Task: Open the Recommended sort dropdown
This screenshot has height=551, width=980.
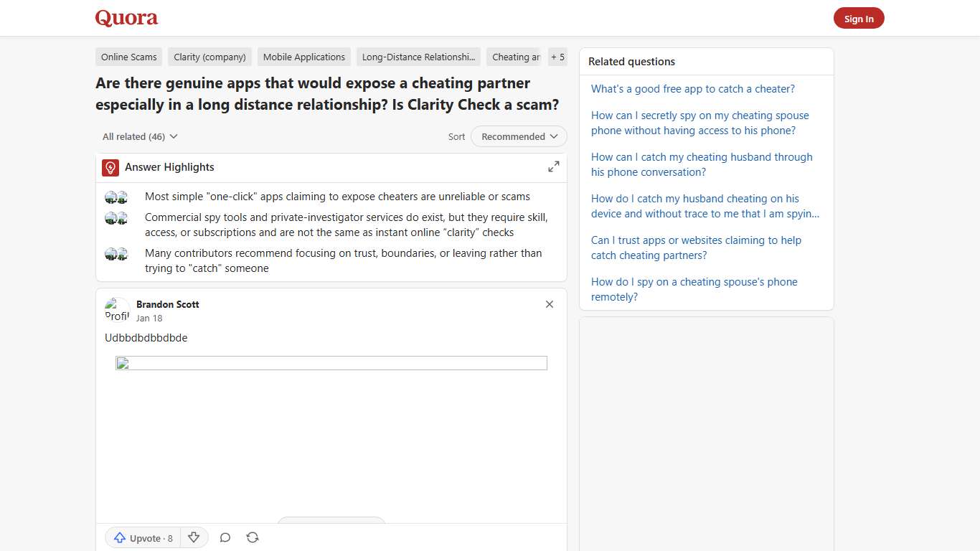Action: [518, 136]
